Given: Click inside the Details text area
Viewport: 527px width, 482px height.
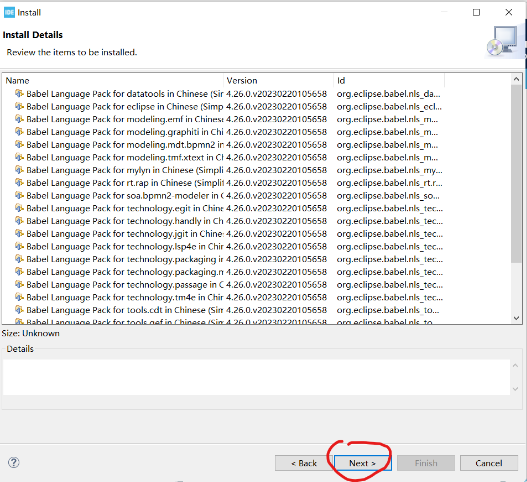Looking at the screenshot, I should [x=256, y=377].
